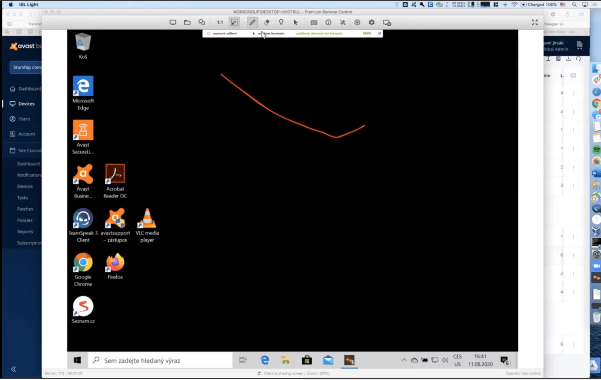This screenshot has height=380, width=601.
Task: Open Patches under Site Console
Action: 25,209
